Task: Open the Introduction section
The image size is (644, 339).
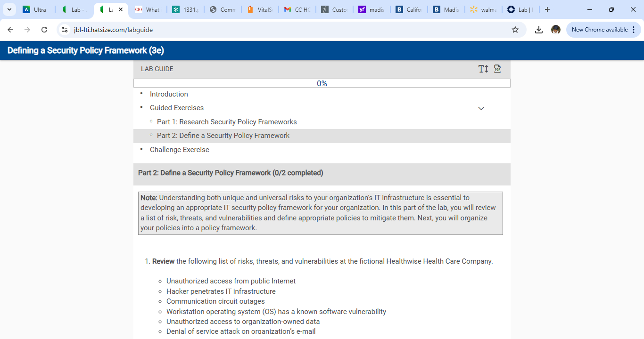Action: (169, 94)
